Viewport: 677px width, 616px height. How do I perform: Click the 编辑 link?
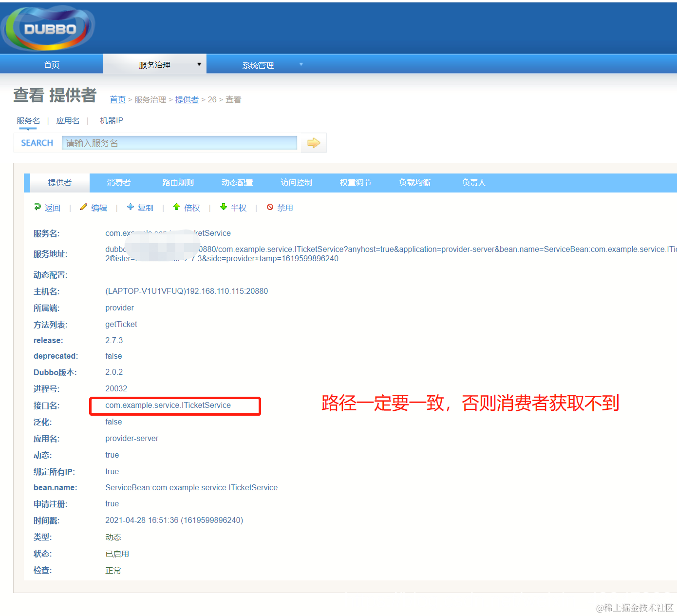tap(99, 208)
